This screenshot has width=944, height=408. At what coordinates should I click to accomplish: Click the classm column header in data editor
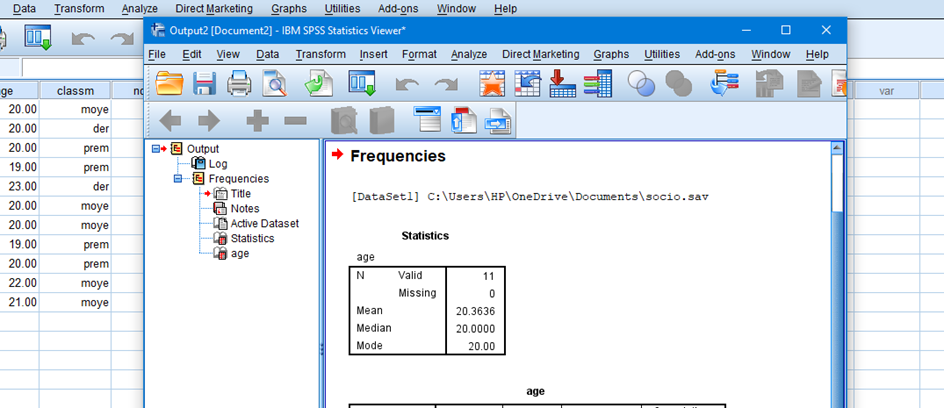click(76, 91)
